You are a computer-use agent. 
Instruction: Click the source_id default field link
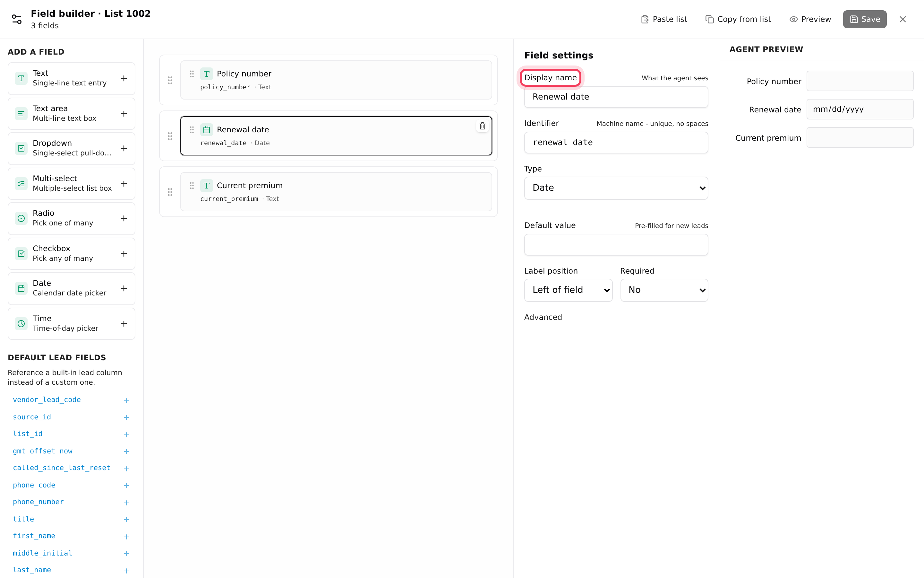point(32,417)
